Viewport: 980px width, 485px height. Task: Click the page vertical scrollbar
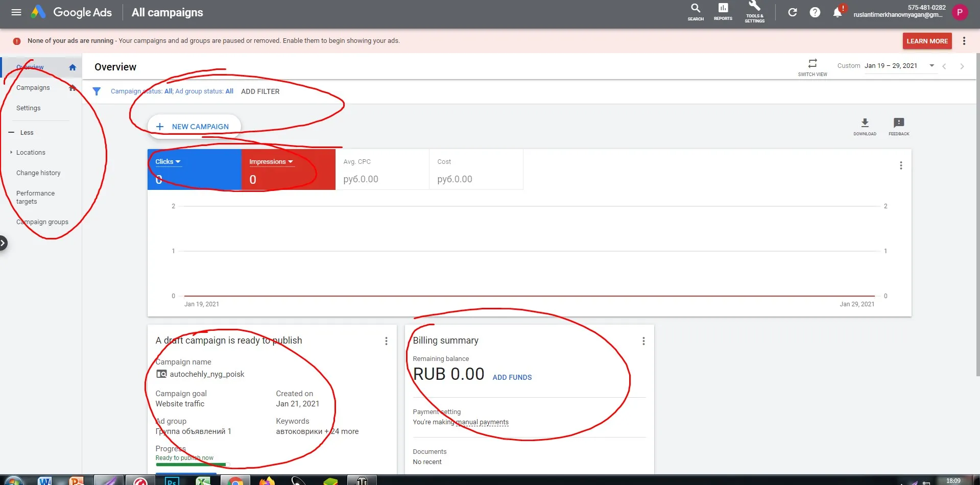click(x=978, y=214)
